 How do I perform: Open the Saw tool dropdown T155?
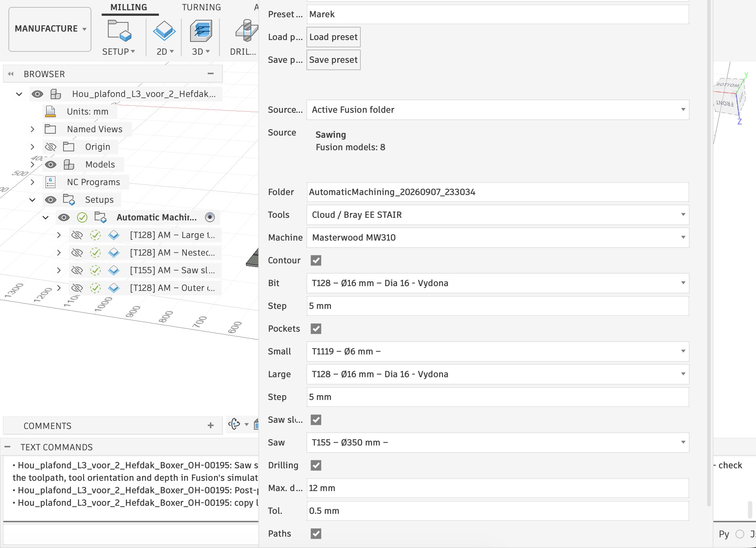click(498, 443)
